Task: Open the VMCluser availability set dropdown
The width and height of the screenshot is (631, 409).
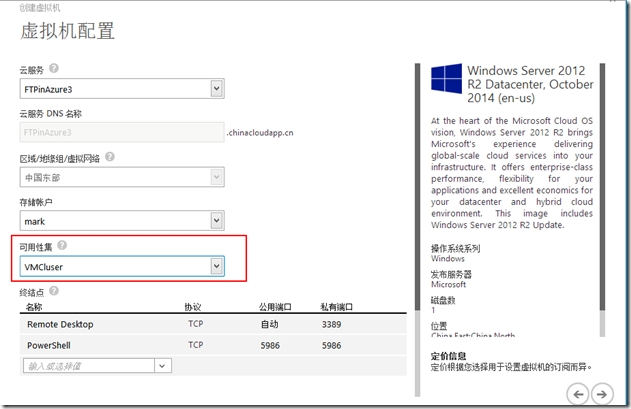Action: [217, 266]
